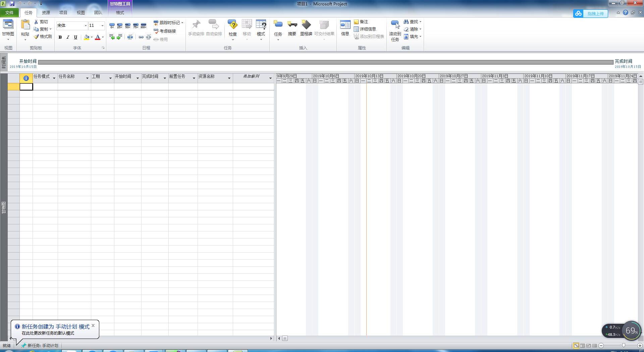Click the Link Tasks chain icon
The image size is (644, 352).
pos(141,37)
